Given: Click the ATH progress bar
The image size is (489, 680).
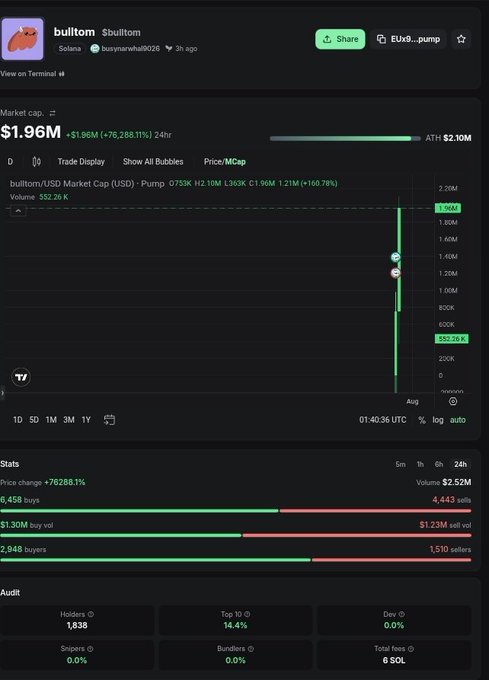Looking at the screenshot, I should 345,138.
